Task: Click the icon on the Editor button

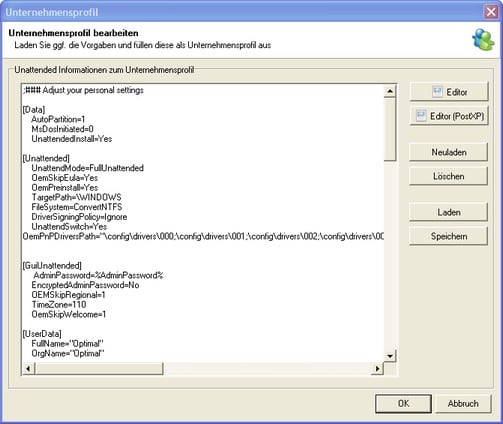Action: point(437,92)
